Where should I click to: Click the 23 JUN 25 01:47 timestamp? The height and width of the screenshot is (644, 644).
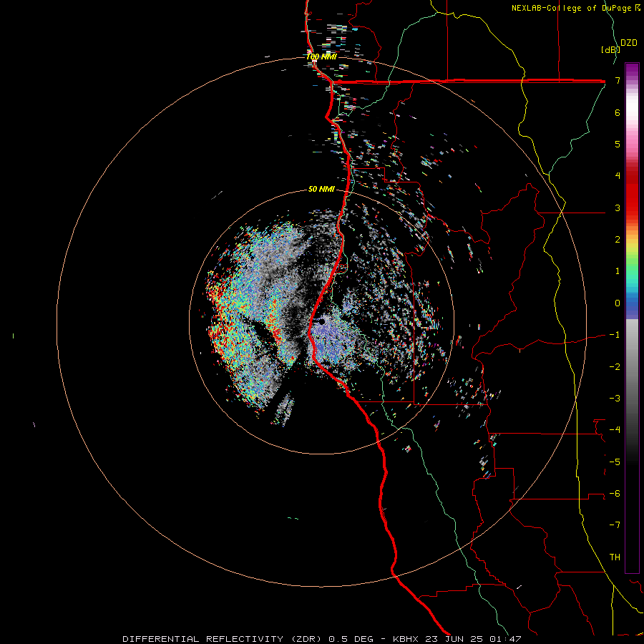coord(472,639)
